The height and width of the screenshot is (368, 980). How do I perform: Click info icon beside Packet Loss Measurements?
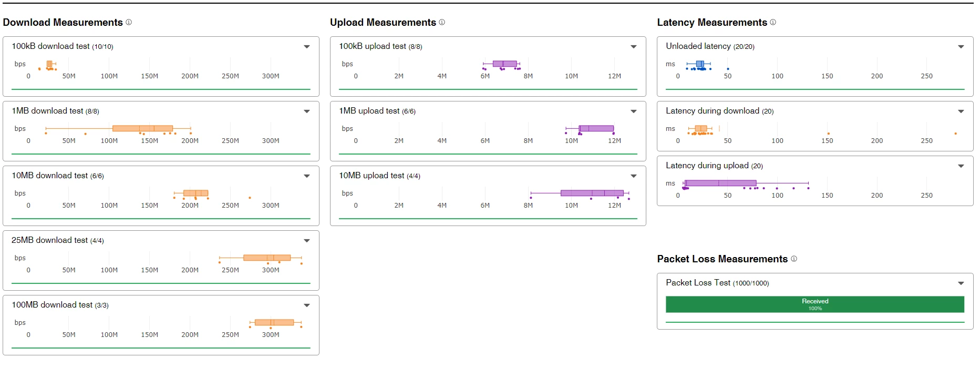[794, 259]
